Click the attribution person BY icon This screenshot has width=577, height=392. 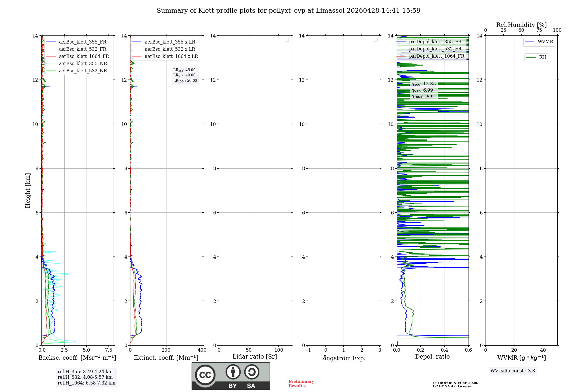[233, 372]
